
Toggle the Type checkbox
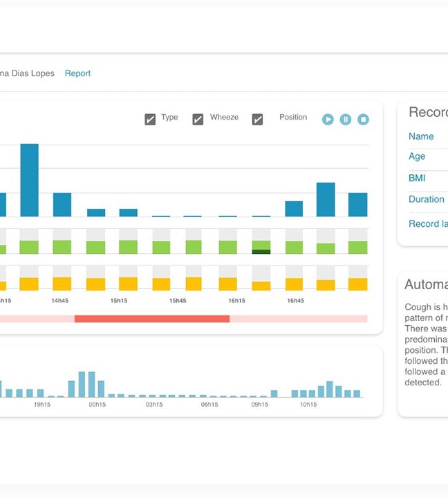point(150,120)
